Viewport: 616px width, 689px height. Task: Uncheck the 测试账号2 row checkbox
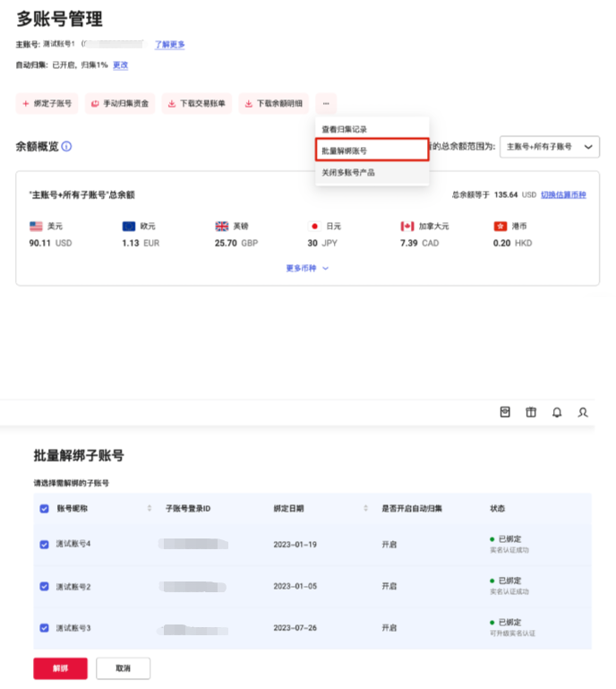(45, 586)
